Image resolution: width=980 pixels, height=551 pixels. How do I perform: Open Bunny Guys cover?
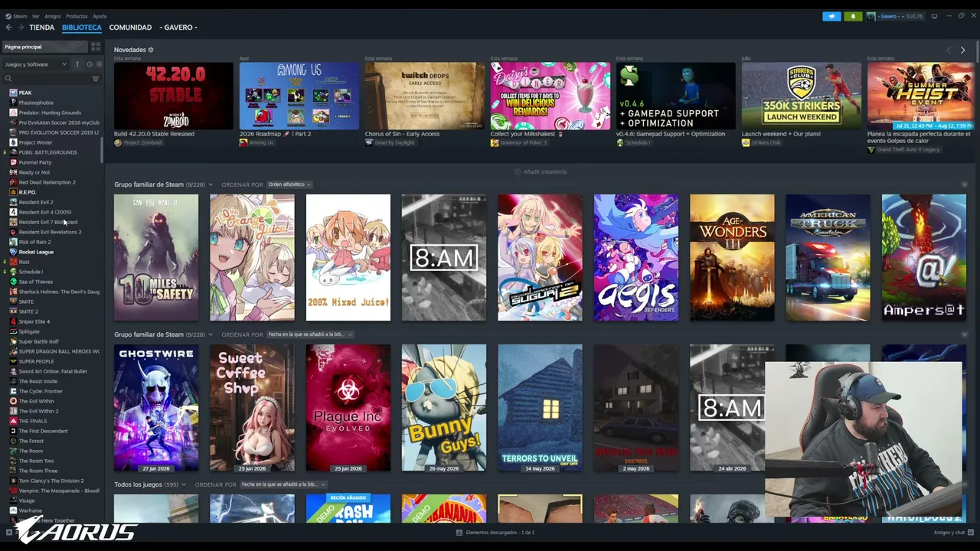[444, 408]
